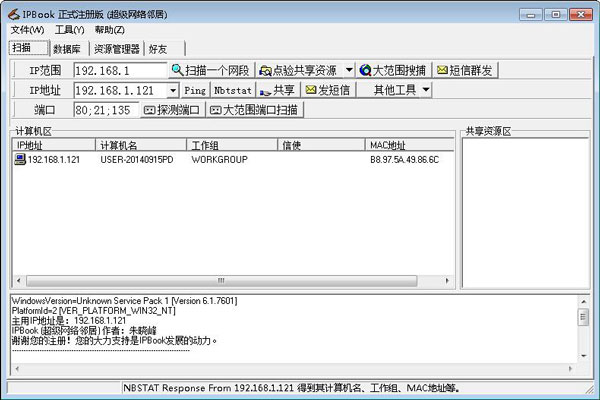Click the IP range input field
The height and width of the screenshot is (400, 600).
pos(118,70)
